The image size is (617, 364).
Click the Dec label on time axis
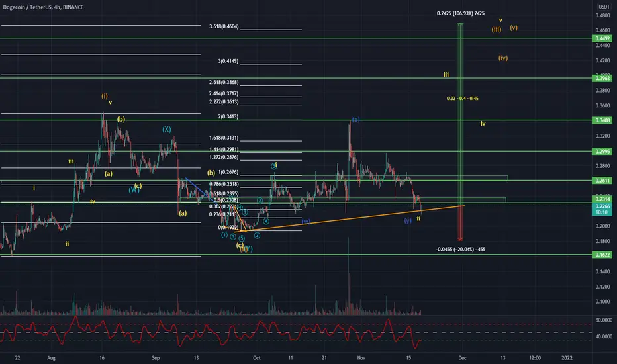tap(462, 358)
